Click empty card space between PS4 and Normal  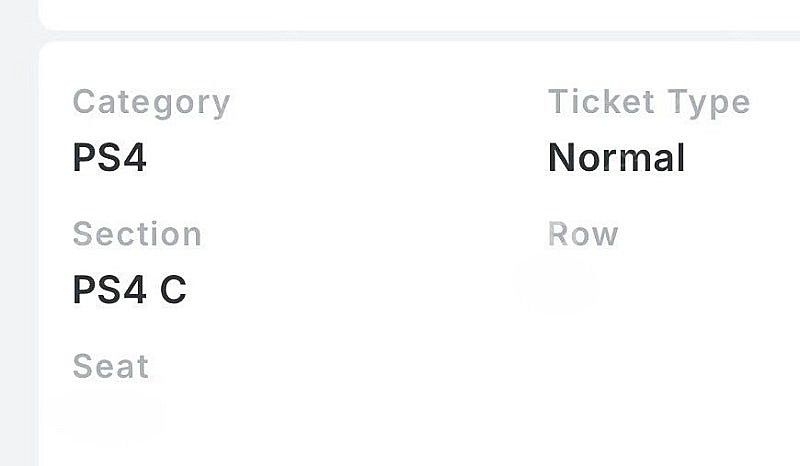[x=347, y=157]
